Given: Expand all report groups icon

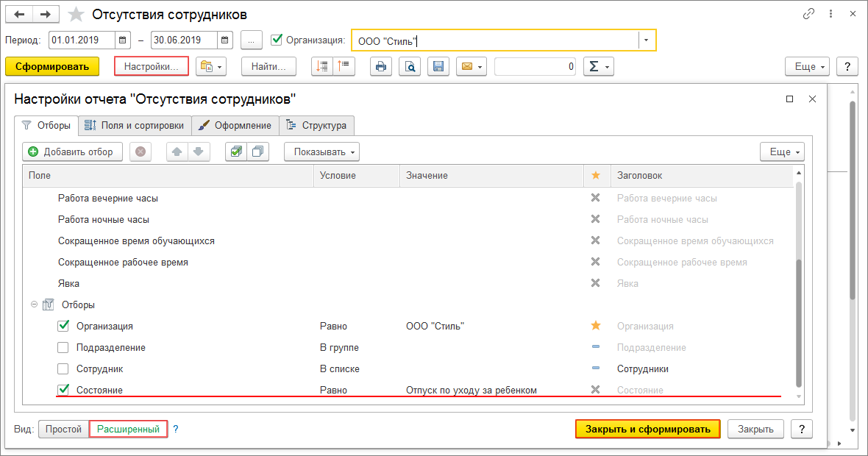Looking at the screenshot, I should point(344,66).
